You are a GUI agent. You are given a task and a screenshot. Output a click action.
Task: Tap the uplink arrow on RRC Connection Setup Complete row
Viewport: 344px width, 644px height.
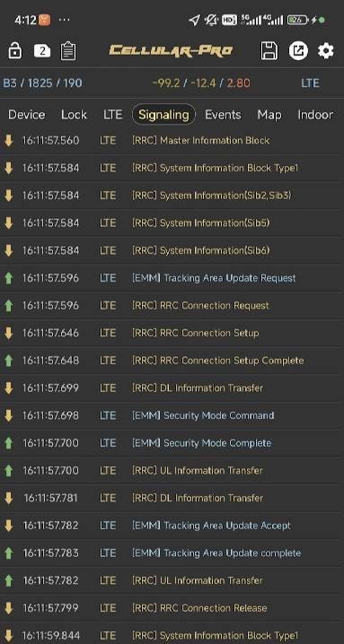(x=9, y=361)
